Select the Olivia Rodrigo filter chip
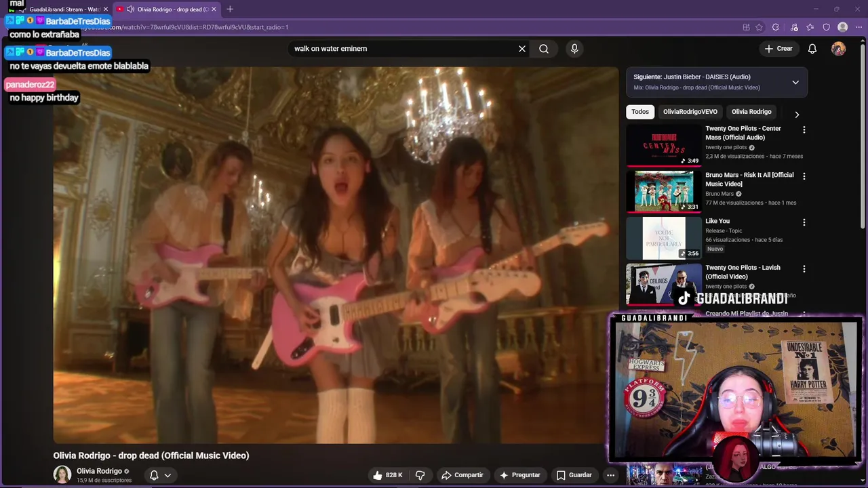The height and width of the screenshot is (488, 868). click(x=751, y=112)
